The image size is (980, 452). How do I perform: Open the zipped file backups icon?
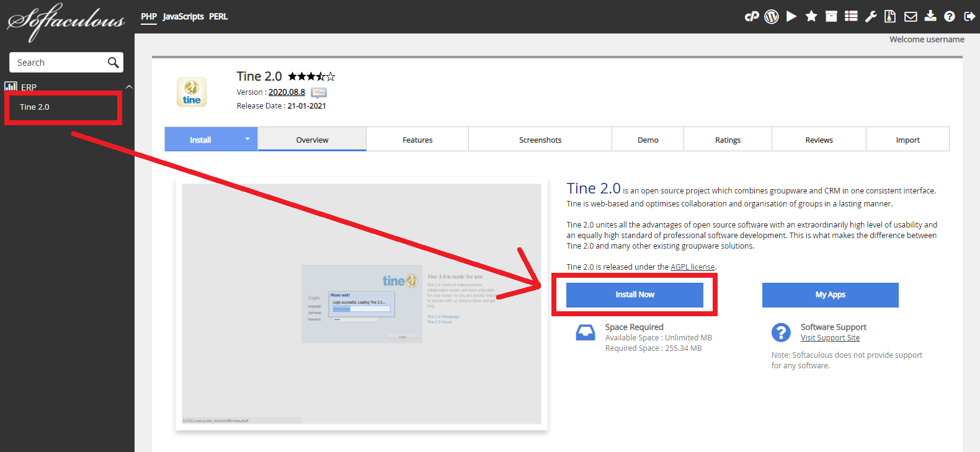point(890,17)
